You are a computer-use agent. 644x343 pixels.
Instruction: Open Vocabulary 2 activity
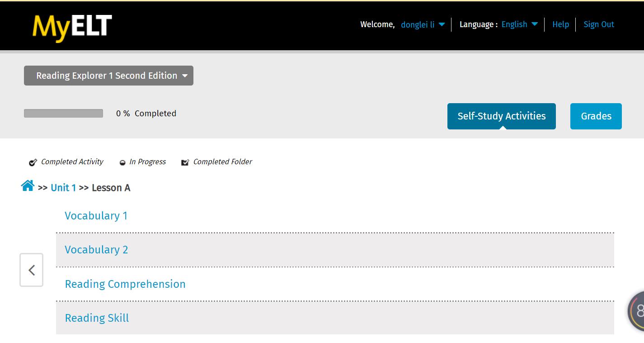pyautogui.click(x=96, y=250)
